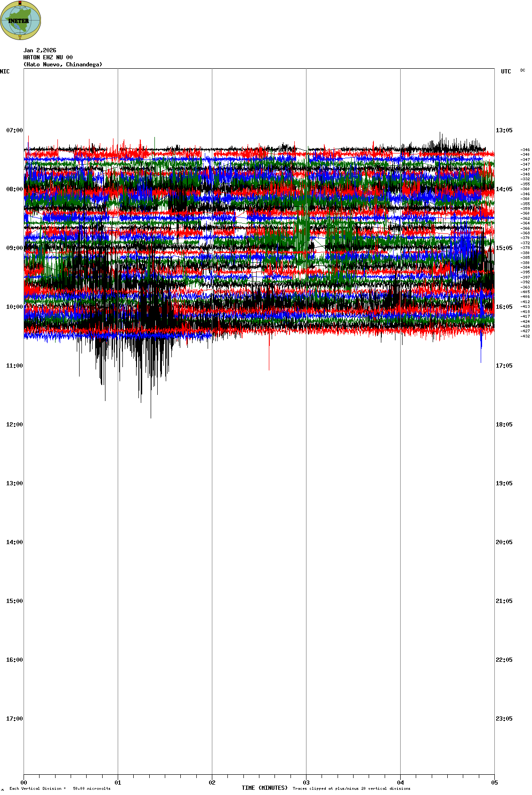Click the Hato Nuevo, Chinandega location text

(x=63, y=64)
